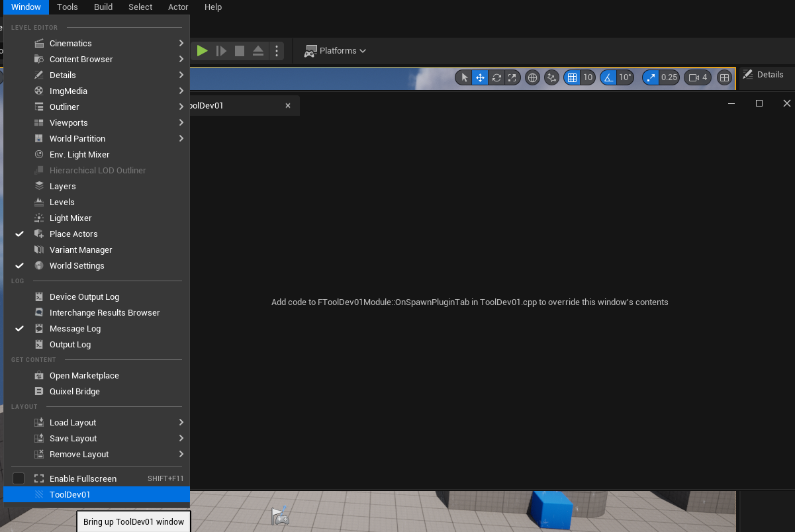Select the ToolDev01 menu entry
This screenshot has height=532, width=795.
(x=71, y=494)
